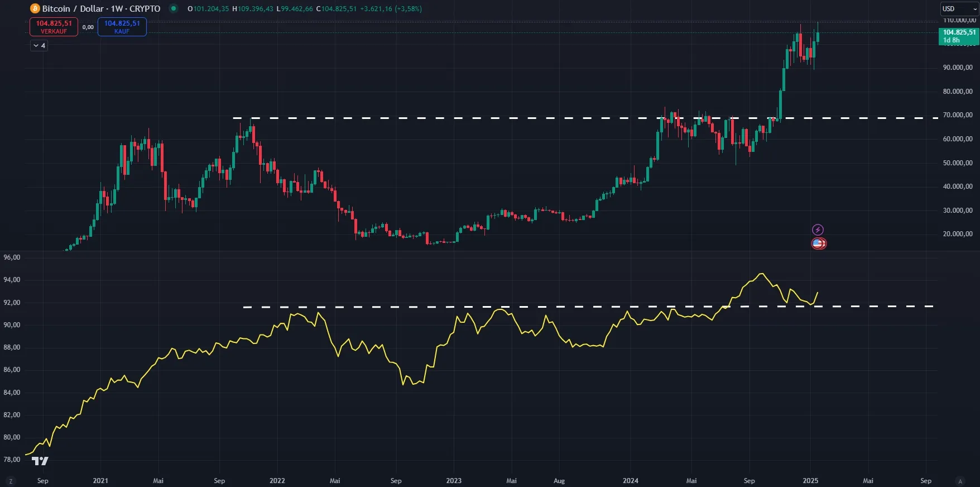
Task: Click the 30.000,00 price axis label
Action: pos(958,211)
